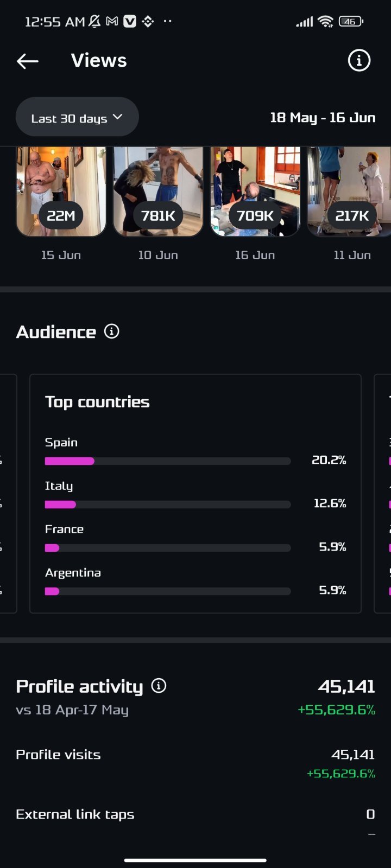Screen dimensions: 391x868
Task: Tap the Wi-Fi status icon
Action: pos(325,21)
